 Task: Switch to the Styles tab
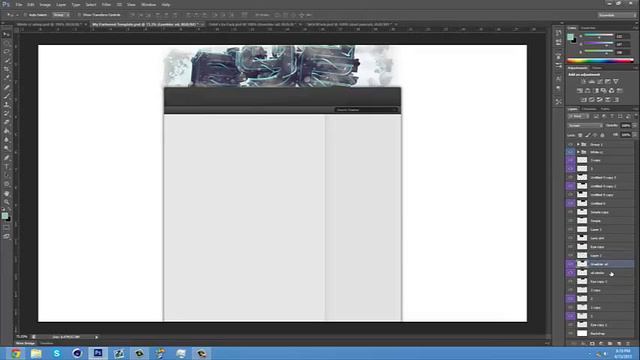(x=597, y=68)
